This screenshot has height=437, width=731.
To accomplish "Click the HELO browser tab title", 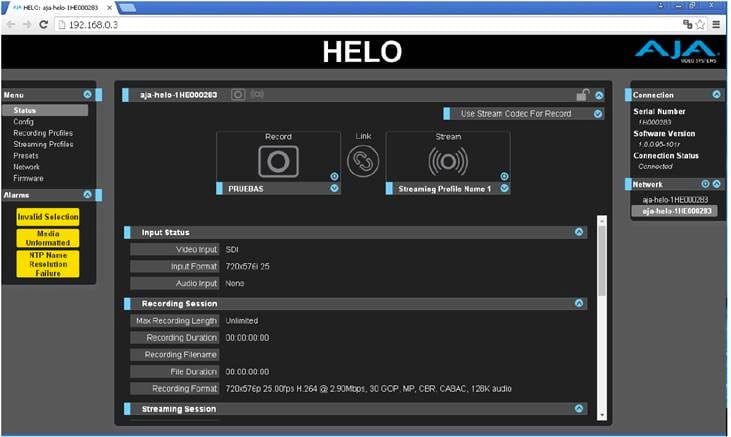I will coord(60,7).
